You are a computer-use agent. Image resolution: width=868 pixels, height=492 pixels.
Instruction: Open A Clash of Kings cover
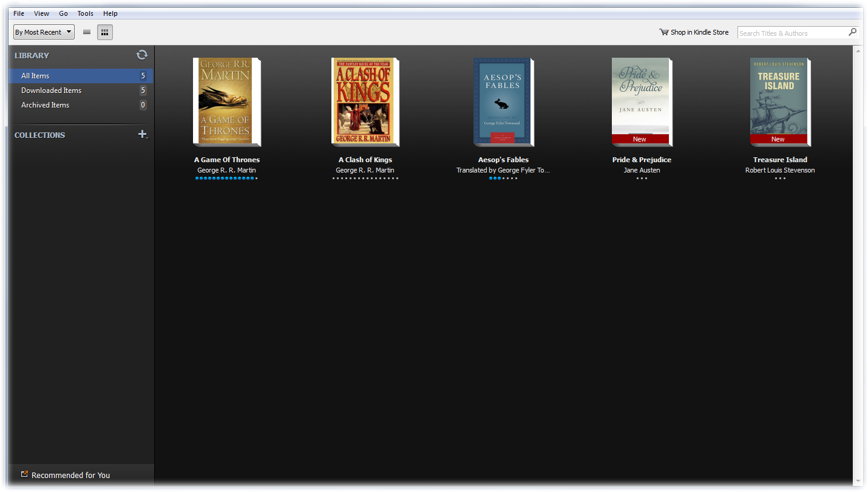[x=365, y=102]
